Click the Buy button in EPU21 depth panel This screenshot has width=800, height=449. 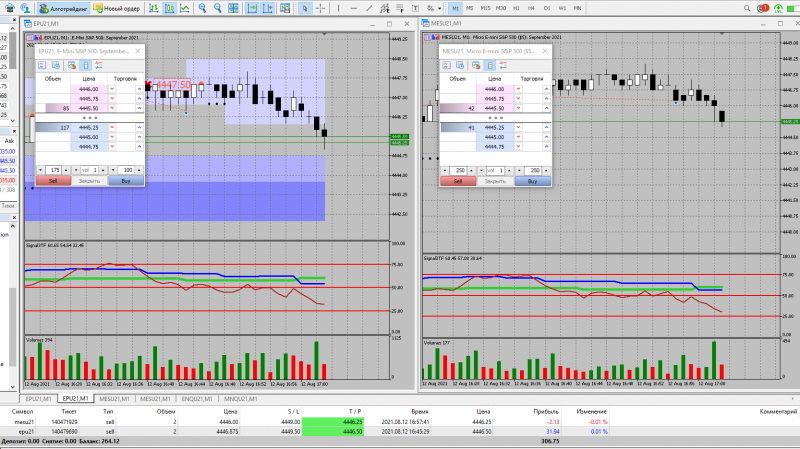126,181
